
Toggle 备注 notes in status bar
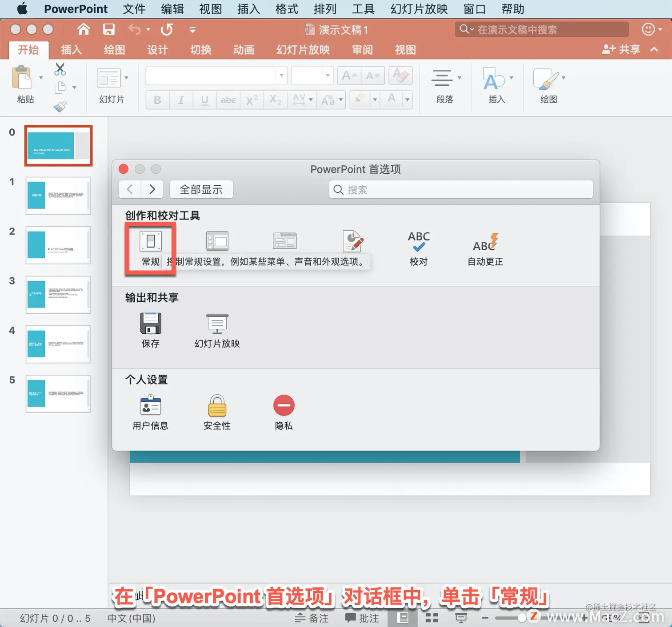point(312,618)
